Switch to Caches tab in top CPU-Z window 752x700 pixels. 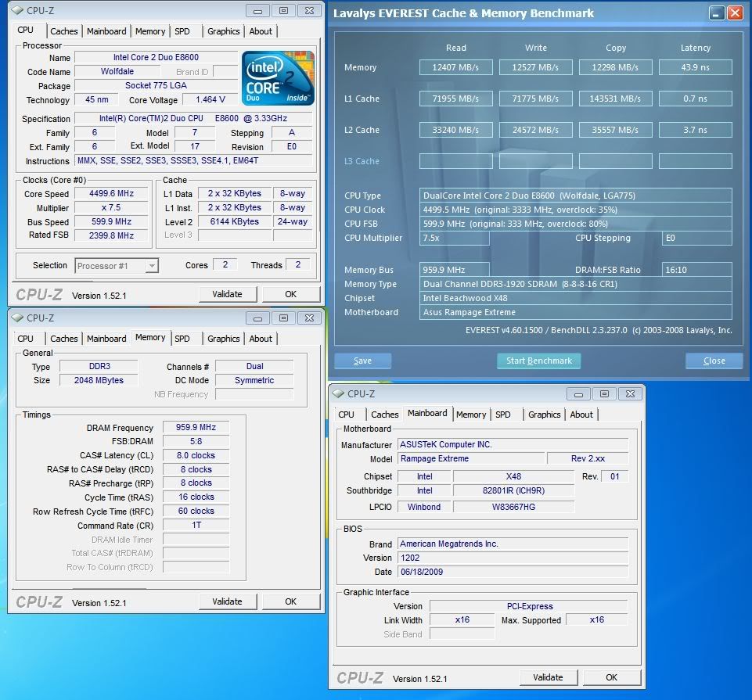click(x=64, y=31)
